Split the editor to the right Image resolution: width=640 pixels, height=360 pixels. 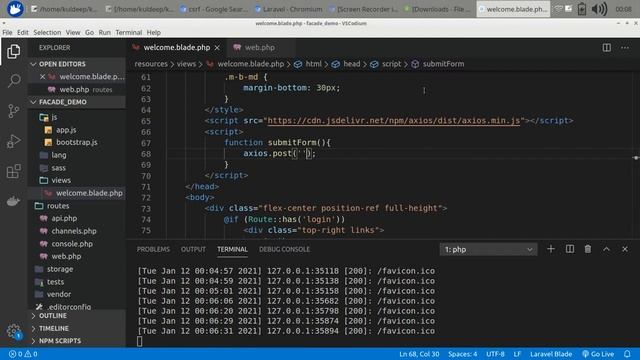(x=607, y=48)
